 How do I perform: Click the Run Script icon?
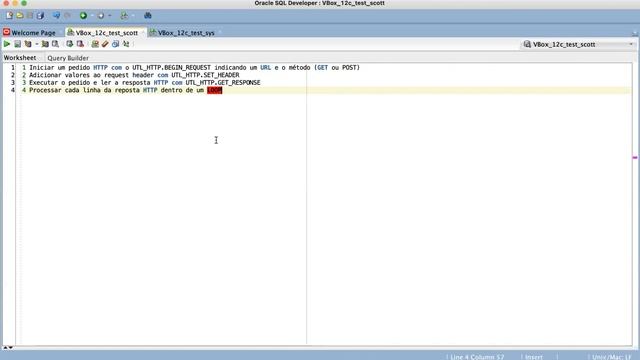pos(18,44)
